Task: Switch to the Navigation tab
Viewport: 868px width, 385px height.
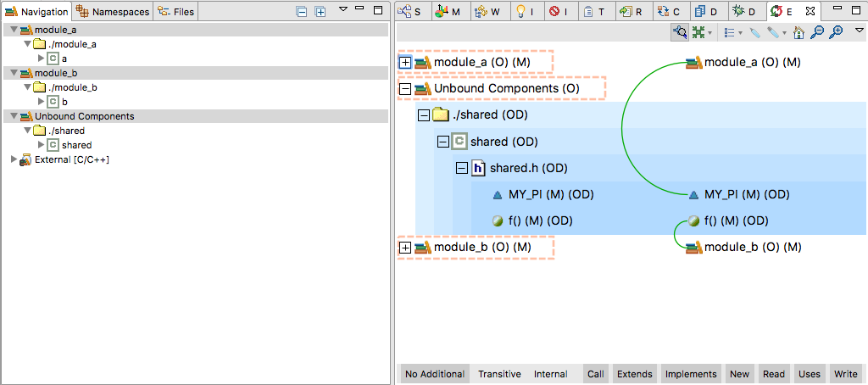Action: click(x=36, y=11)
